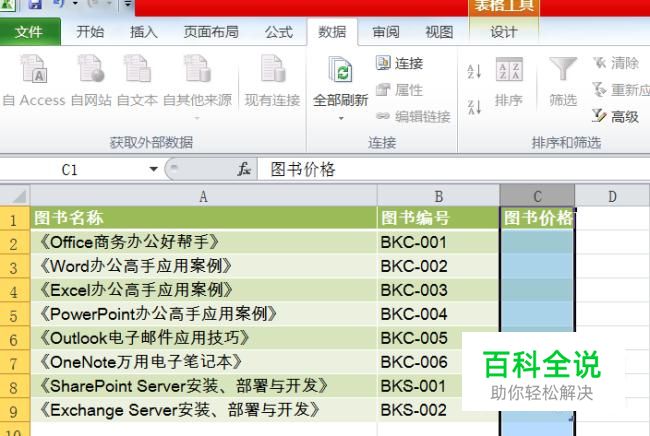The height and width of the screenshot is (436, 650).
Task: Select cell 《Outlook电子邮件应用技巧》
Action: [x=203, y=338]
